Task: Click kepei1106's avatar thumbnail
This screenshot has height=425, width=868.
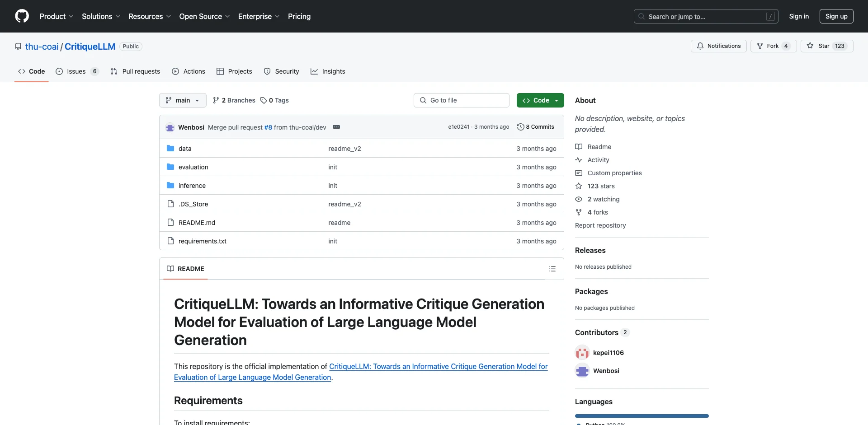Action: [582, 353]
